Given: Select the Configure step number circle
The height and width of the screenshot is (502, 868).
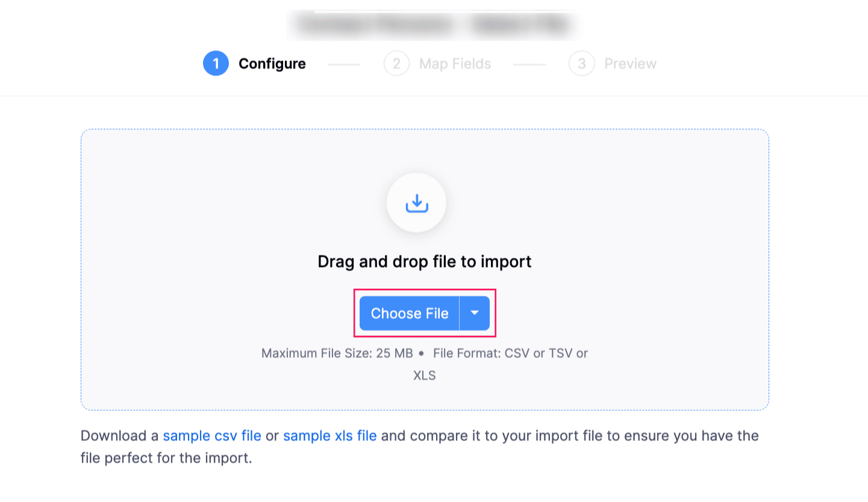Looking at the screenshot, I should (215, 63).
